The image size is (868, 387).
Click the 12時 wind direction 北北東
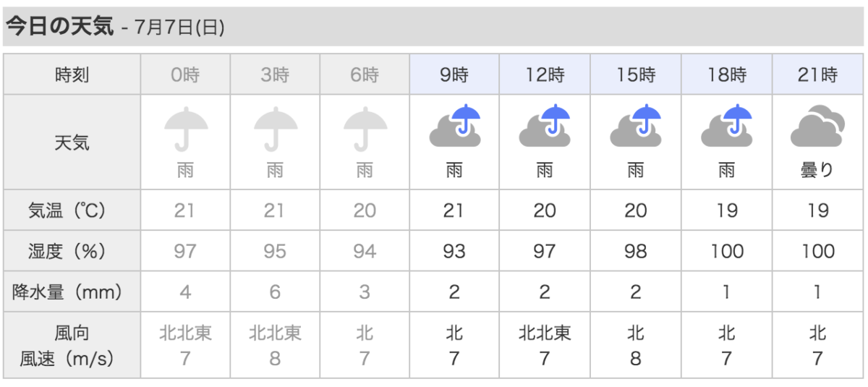544,333
